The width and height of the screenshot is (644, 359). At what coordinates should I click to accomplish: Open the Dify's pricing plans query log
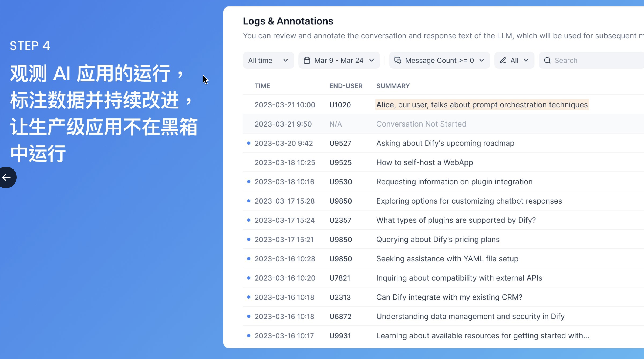pyautogui.click(x=438, y=240)
